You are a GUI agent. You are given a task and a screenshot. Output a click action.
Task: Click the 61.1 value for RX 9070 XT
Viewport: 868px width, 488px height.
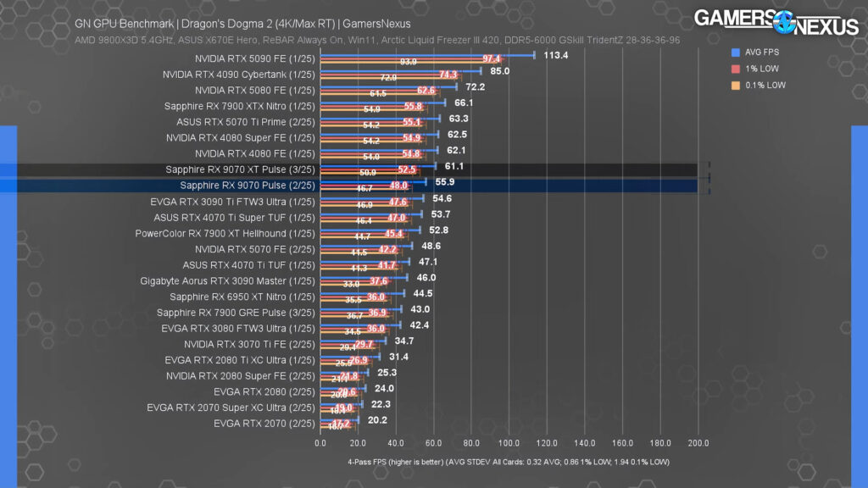pos(454,167)
